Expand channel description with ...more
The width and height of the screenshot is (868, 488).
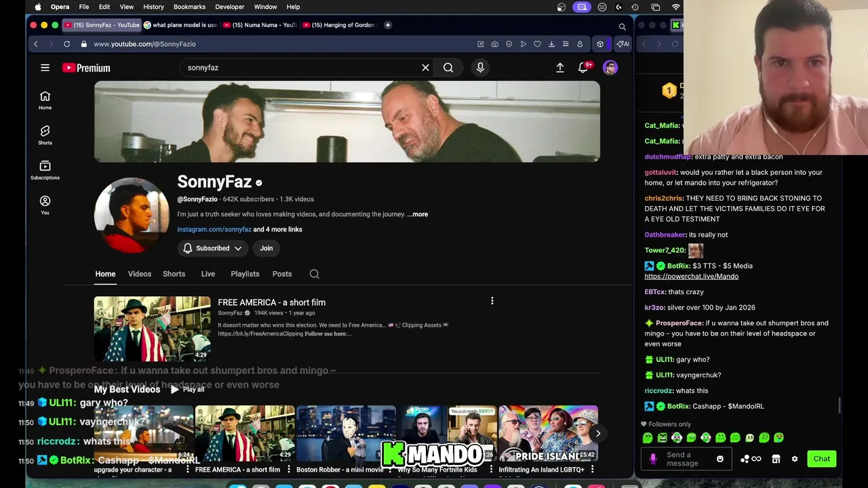pos(418,214)
